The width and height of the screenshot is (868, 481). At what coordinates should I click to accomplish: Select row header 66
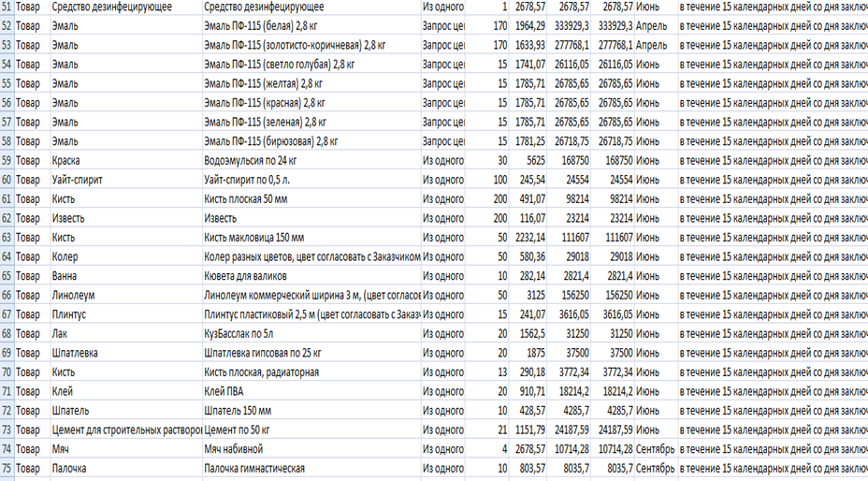point(7,296)
